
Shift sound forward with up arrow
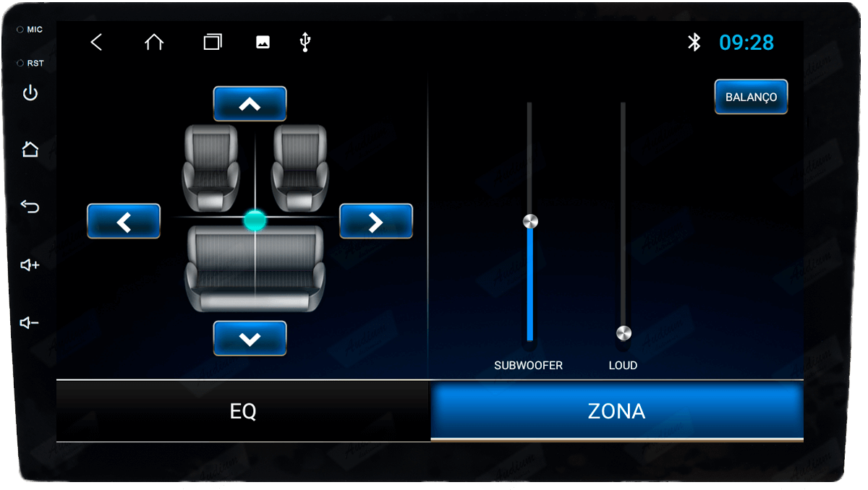tap(250, 104)
